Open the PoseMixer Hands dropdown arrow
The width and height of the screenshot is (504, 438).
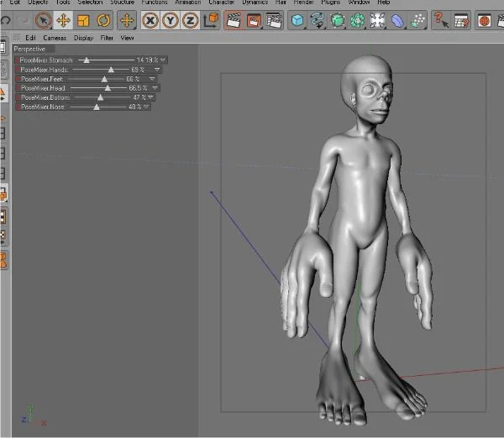pos(157,70)
